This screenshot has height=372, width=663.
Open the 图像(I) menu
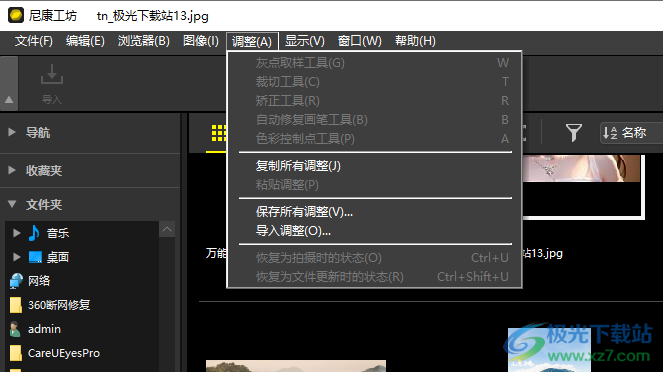201,41
